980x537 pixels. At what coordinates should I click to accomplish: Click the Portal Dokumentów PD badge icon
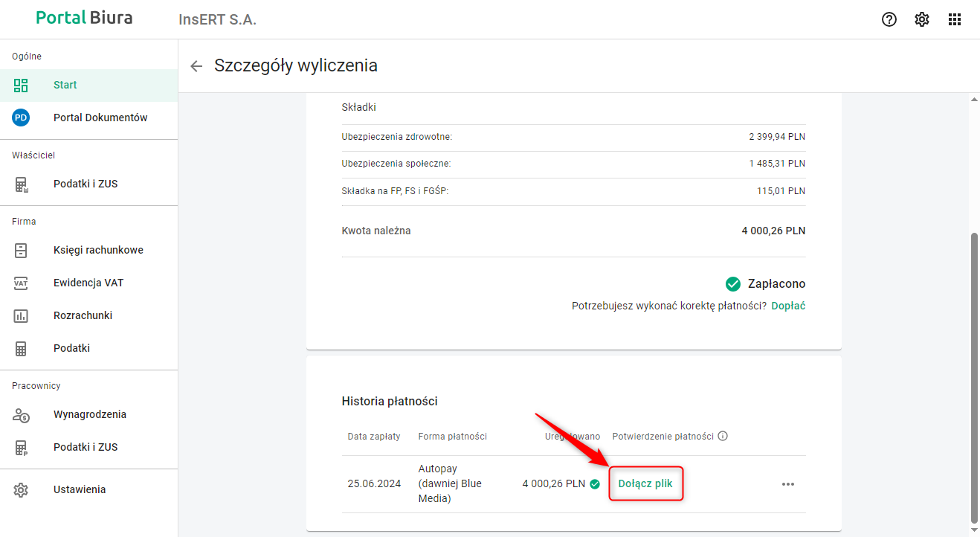[x=21, y=118]
